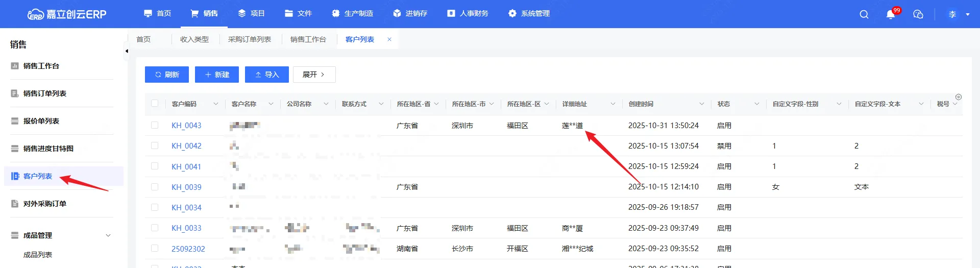The height and width of the screenshot is (268, 980).
Task: Open customer link KH_0042
Action: pyautogui.click(x=186, y=146)
